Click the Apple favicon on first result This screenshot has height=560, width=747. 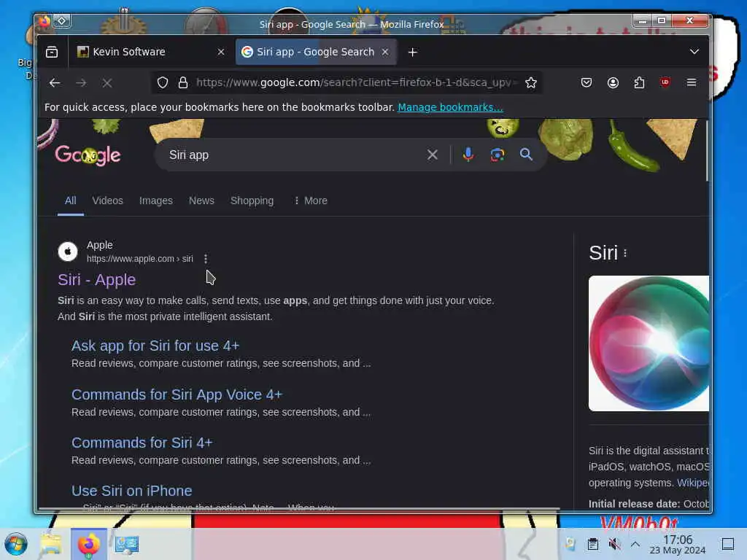[x=68, y=252]
